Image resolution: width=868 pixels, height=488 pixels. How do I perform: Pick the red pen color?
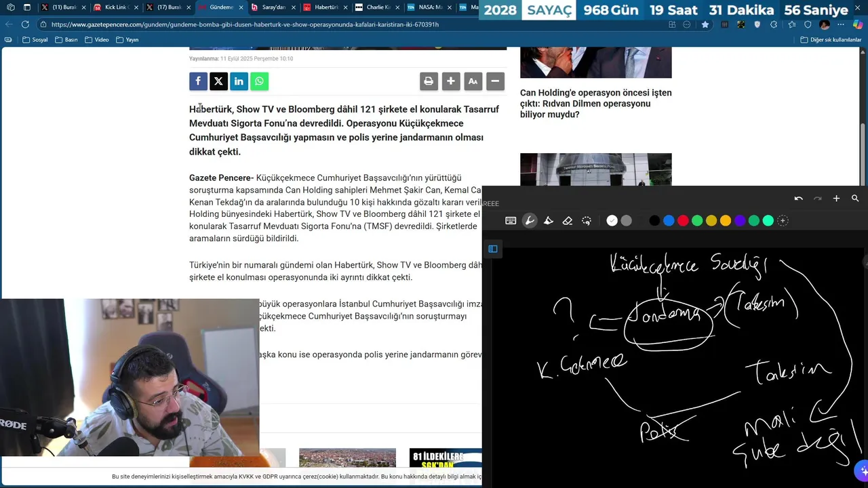click(x=683, y=220)
